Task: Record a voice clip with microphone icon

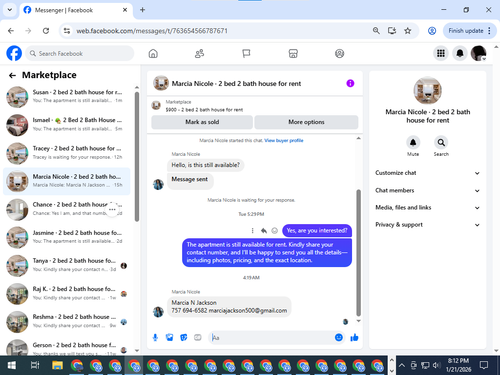Action: point(155,338)
